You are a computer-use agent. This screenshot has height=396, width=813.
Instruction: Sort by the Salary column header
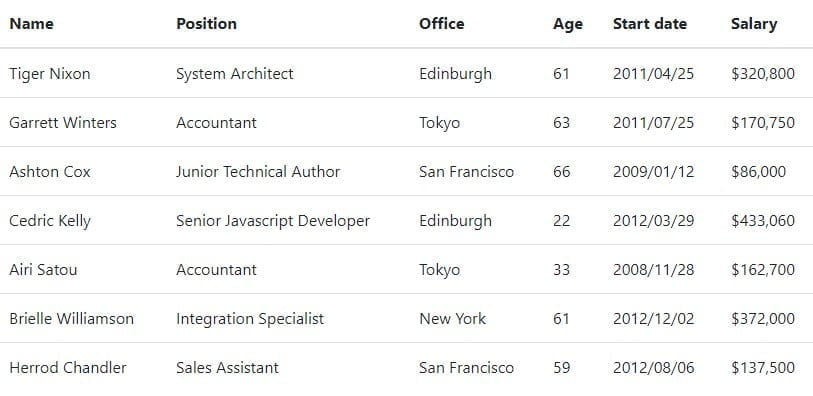point(754,24)
